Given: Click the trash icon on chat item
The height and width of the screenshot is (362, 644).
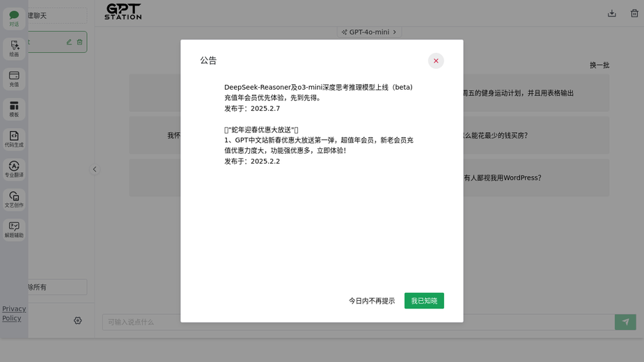Looking at the screenshot, I should (x=79, y=42).
